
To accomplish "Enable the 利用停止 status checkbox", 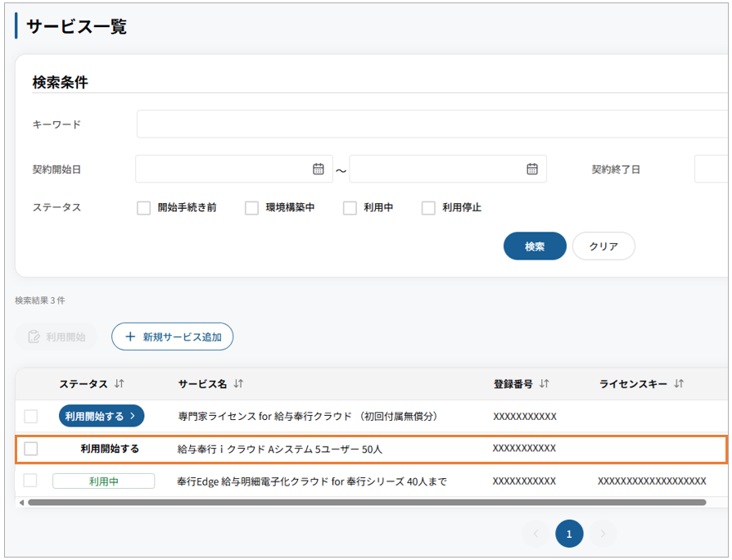I will (x=428, y=208).
